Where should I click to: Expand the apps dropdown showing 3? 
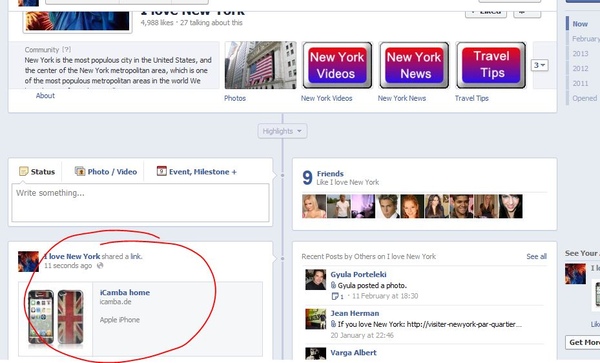tap(540, 65)
